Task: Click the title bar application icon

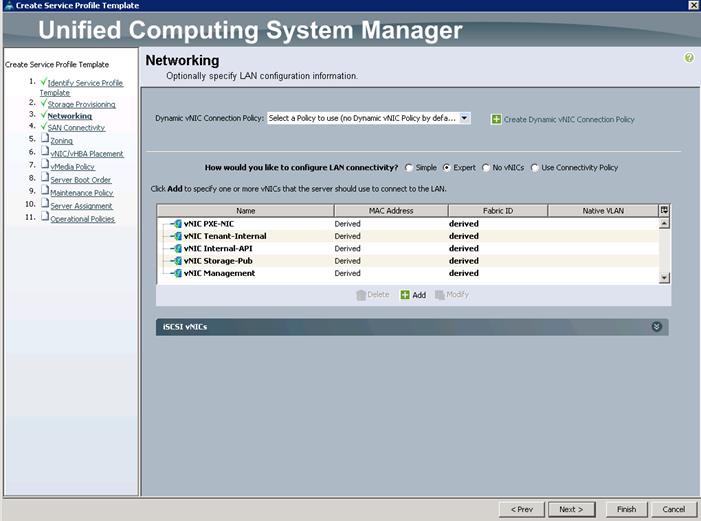Action: (x=8, y=5)
